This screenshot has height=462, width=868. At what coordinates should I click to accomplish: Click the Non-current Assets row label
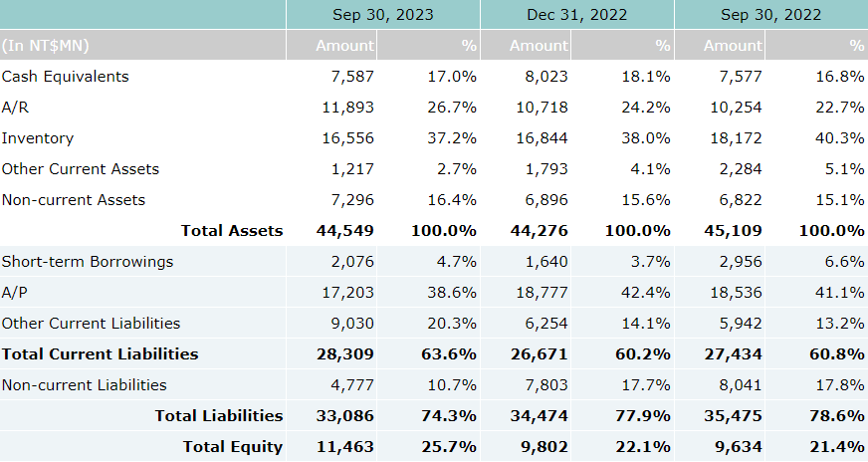tap(74, 200)
